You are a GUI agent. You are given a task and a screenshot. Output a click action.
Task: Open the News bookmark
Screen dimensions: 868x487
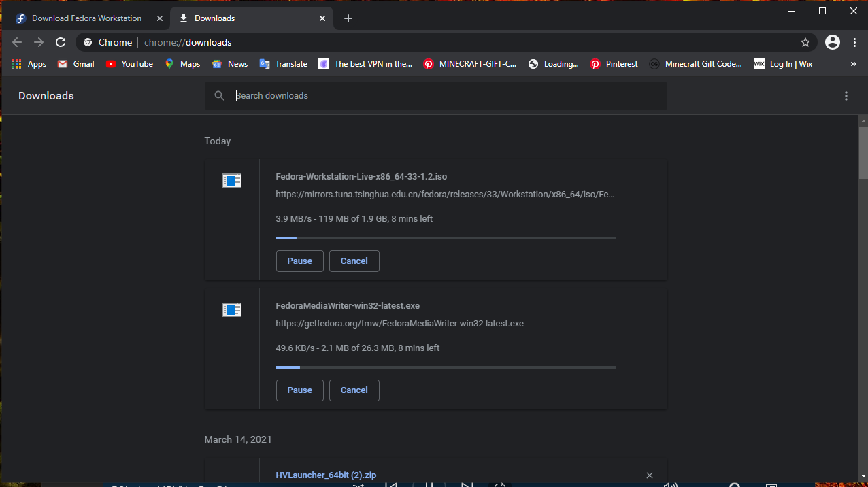(x=230, y=64)
